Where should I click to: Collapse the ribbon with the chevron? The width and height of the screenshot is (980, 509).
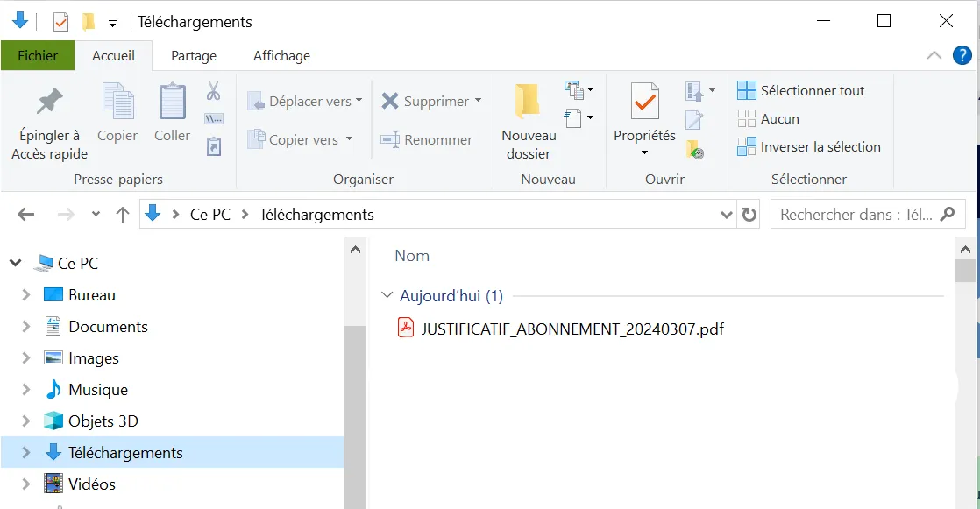(x=934, y=55)
